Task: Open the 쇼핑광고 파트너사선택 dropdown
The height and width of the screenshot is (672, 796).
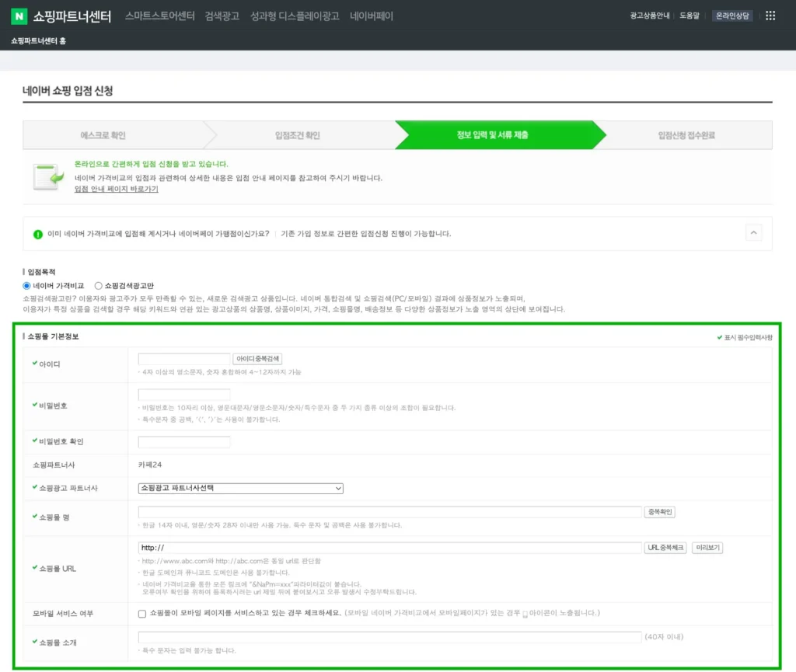Action: point(241,488)
